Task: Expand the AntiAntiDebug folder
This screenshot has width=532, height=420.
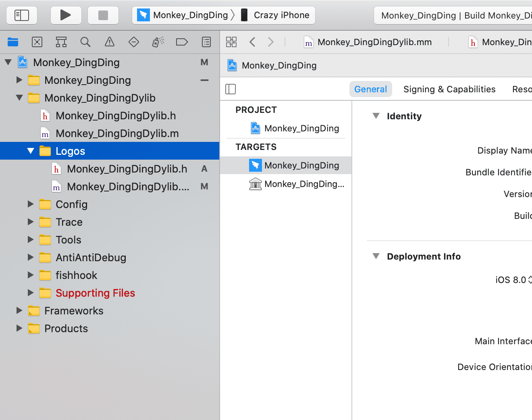Action: 31,258
